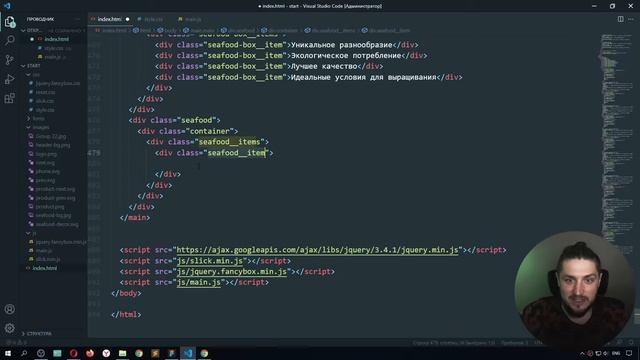This screenshot has height=360, width=640.
Task: Open the Extensions view
Action: [x=10, y=98]
